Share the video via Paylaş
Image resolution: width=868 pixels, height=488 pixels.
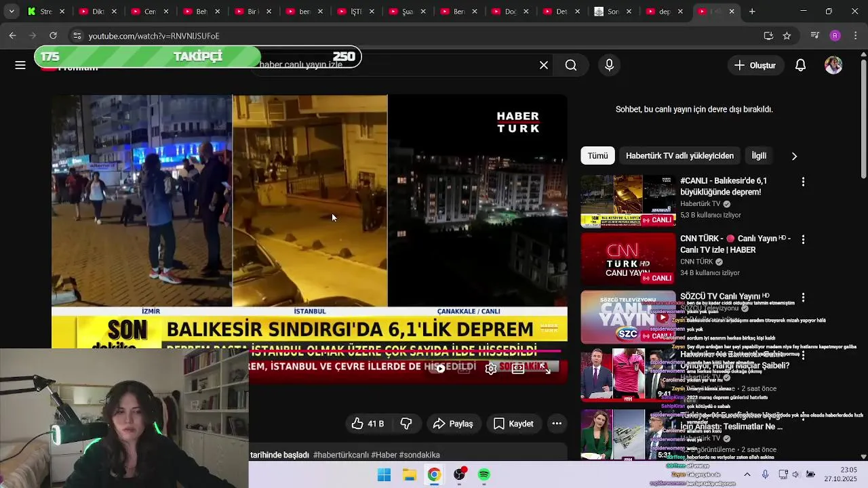[453, 424]
